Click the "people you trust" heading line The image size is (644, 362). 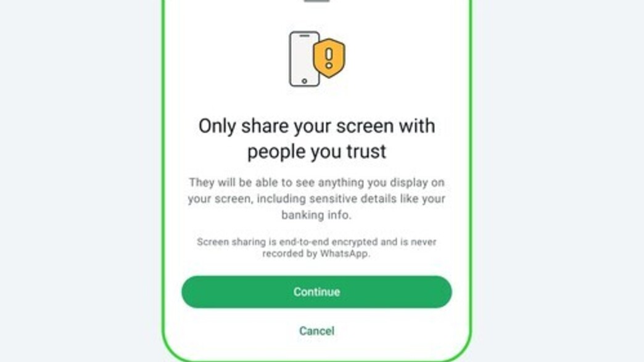coord(316,152)
